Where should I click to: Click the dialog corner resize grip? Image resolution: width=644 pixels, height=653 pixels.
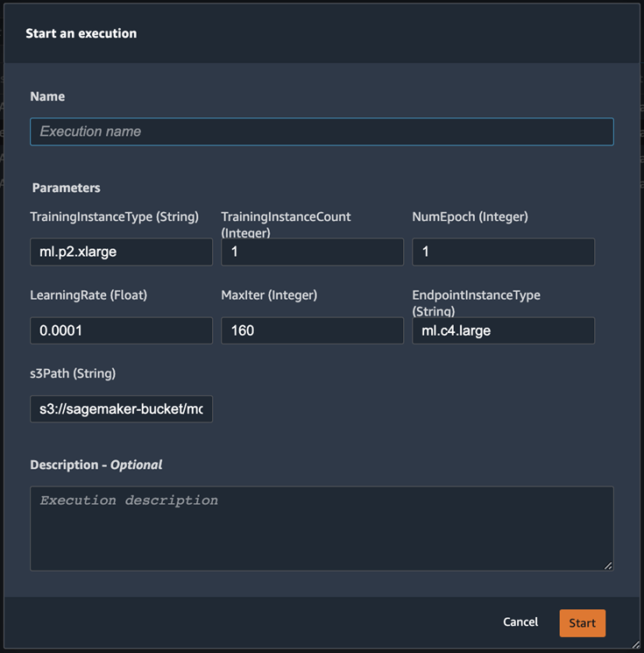(x=635, y=644)
